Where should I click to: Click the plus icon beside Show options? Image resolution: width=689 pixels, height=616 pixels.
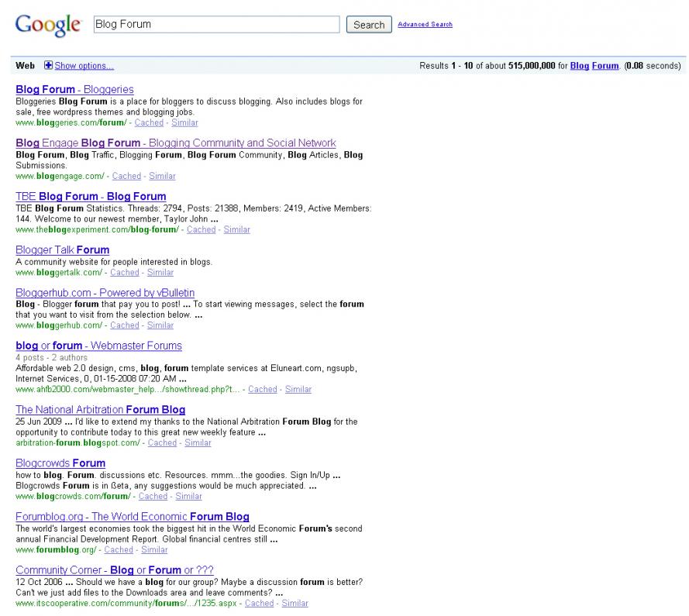[x=48, y=65]
